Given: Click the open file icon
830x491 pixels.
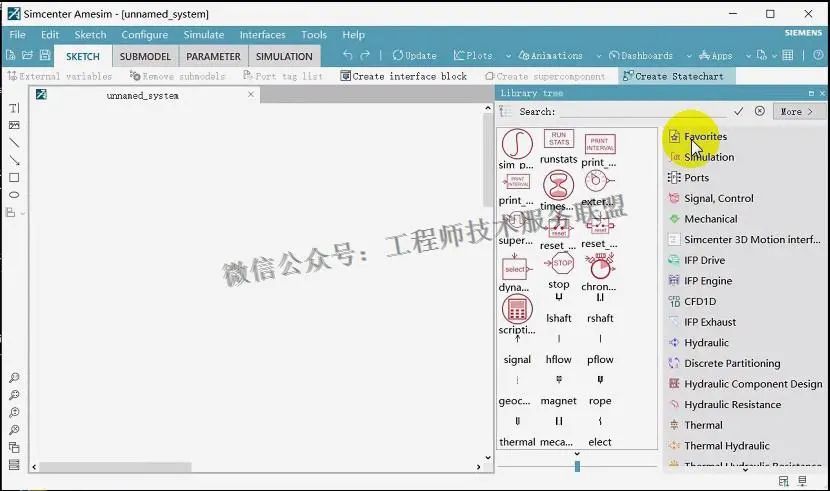Looking at the screenshot, I should click(x=28, y=55).
